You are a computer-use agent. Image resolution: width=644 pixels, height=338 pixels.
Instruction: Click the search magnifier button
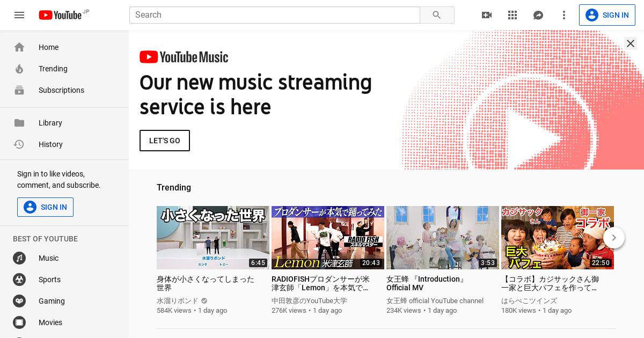(437, 15)
